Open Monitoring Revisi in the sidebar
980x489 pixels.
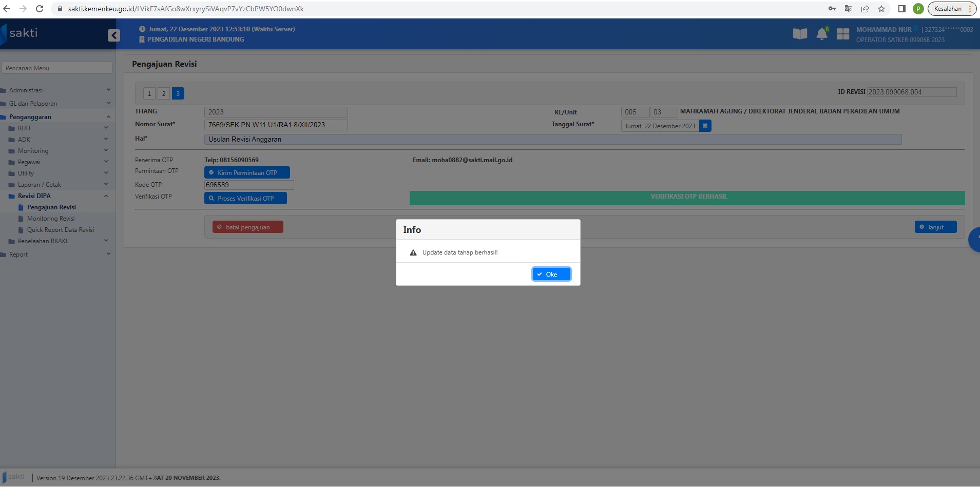click(x=51, y=219)
